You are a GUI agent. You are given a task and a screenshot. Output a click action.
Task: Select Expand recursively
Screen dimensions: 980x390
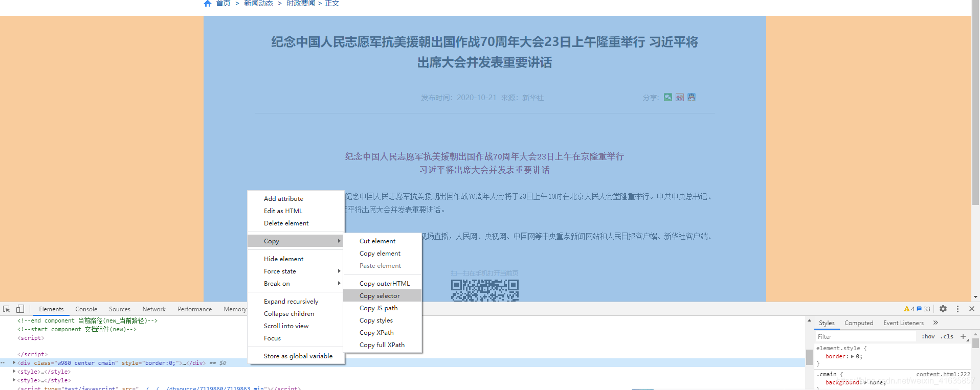coord(296,301)
